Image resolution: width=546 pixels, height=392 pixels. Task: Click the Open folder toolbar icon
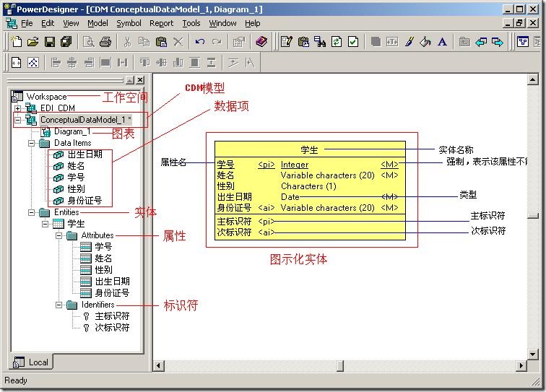click(x=33, y=42)
